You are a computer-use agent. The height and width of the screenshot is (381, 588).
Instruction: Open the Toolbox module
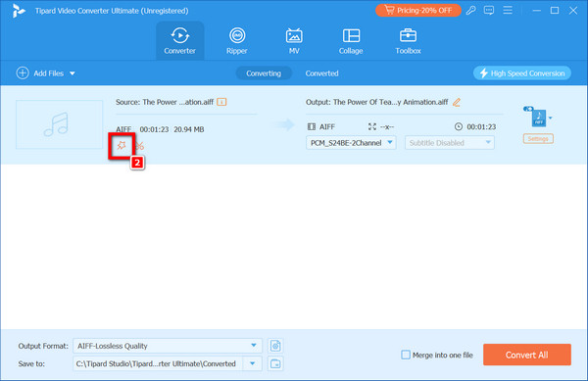point(408,41)
